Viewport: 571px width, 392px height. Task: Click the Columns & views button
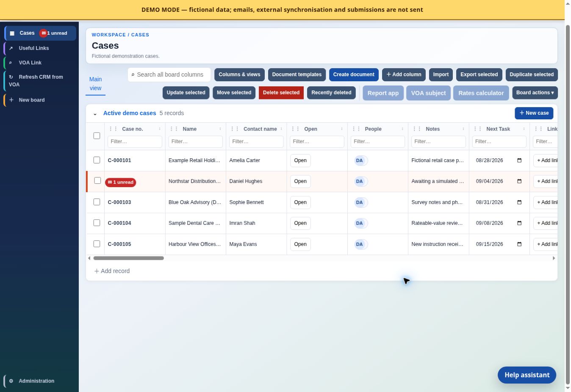(x=239, y=75)
